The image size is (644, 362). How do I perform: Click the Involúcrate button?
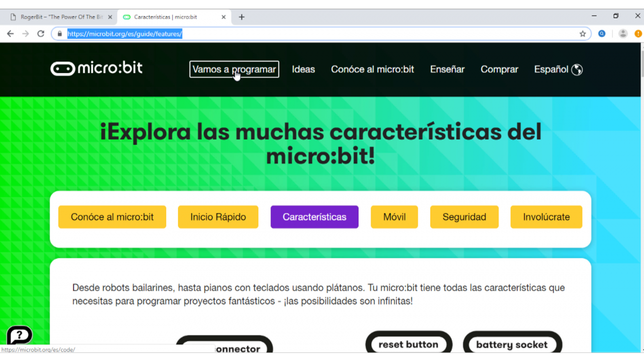point(546,216)
